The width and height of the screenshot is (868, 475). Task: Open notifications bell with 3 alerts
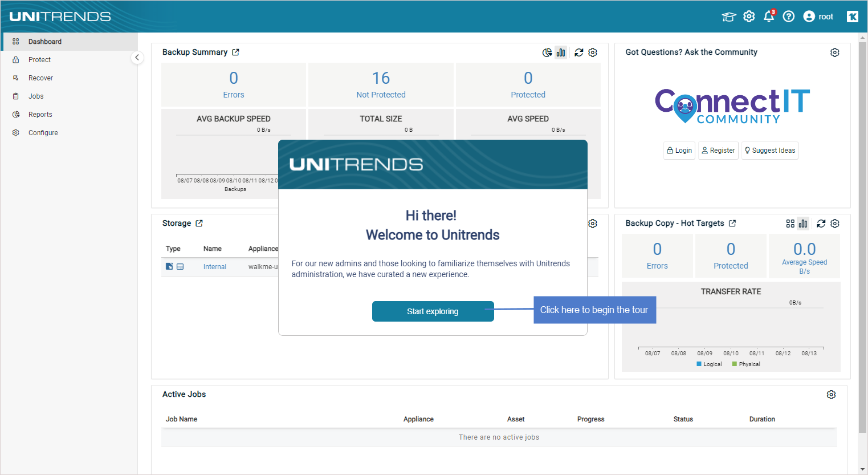click(769, 16)
